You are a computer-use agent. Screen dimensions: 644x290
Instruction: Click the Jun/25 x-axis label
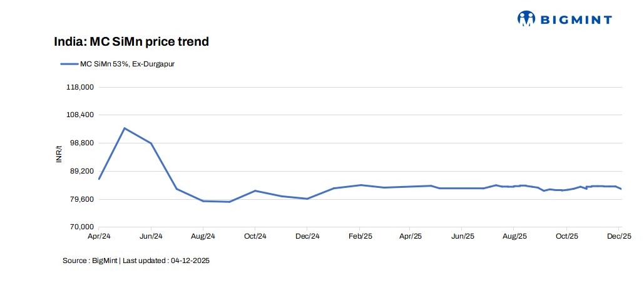coord(462,236)
